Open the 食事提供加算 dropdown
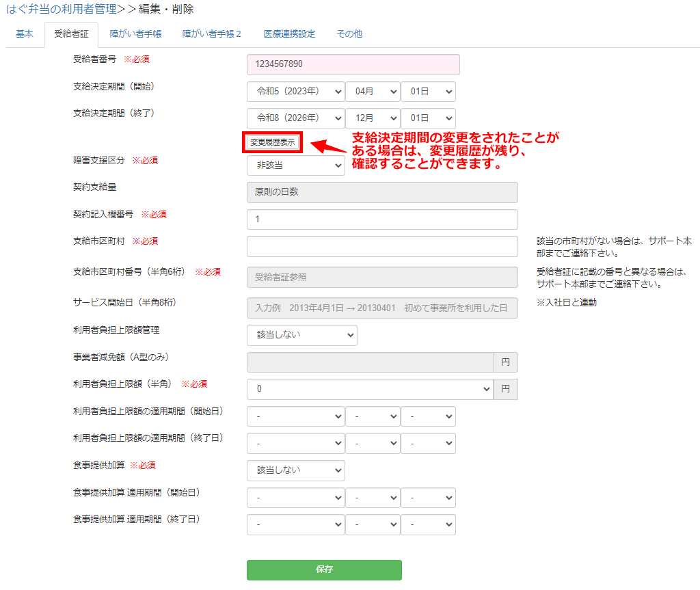This screenshot has height=590, width=700. (x=295, y=470)
